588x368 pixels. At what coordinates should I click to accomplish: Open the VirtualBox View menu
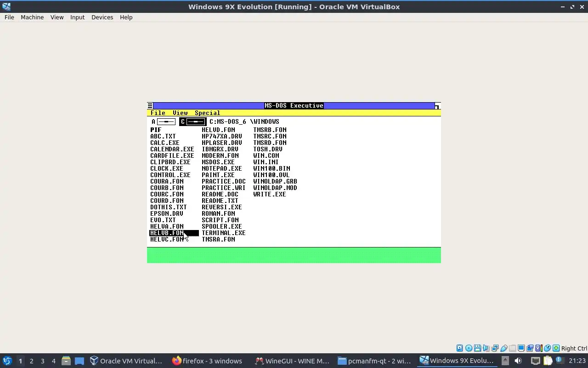(x=57, y=17)
